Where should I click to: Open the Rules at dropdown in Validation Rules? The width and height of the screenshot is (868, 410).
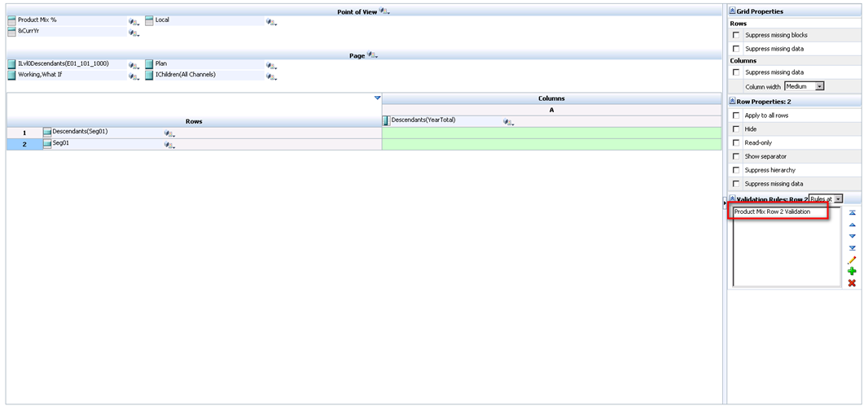[x=837, y=198]
